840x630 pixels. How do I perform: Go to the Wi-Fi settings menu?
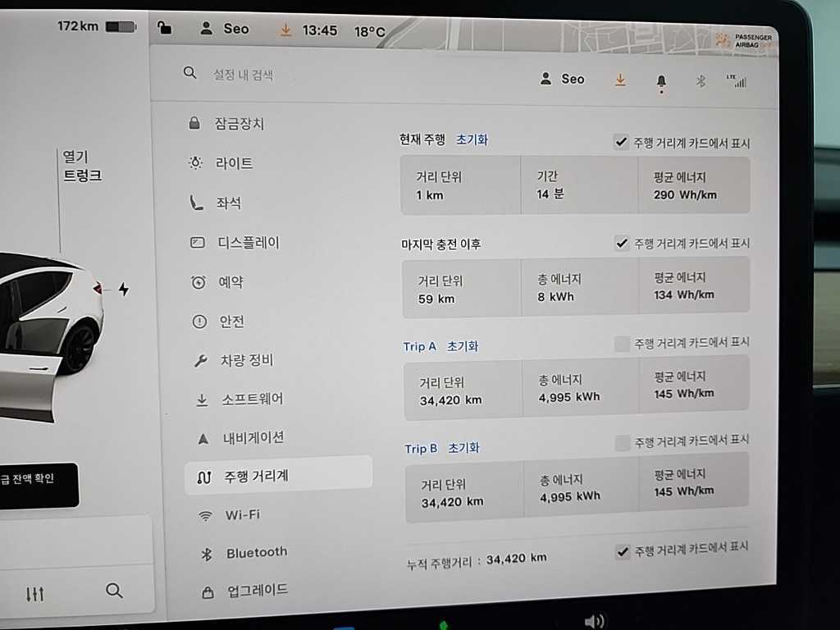(x=242, y=515)
